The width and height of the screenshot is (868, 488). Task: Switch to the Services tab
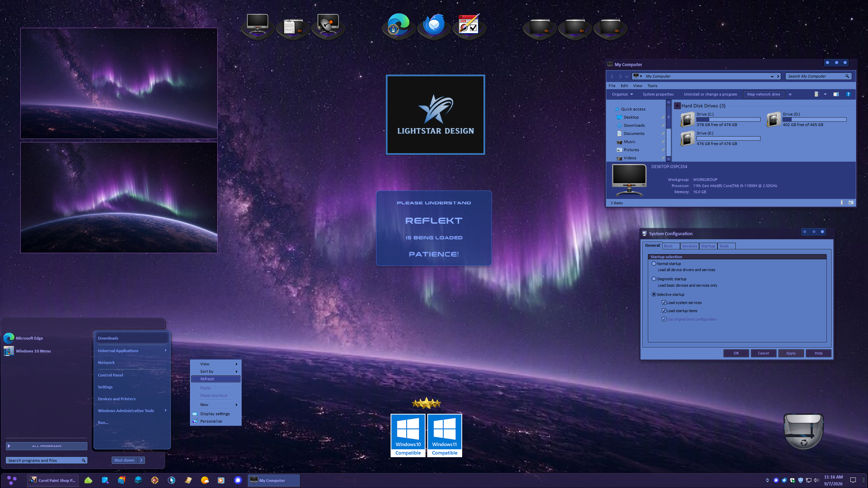point(689,246)
